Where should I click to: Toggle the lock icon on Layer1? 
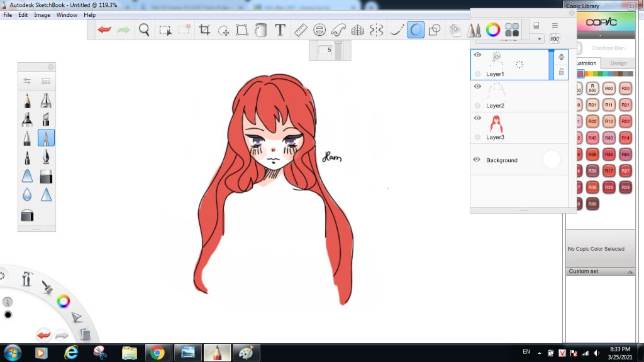coord(562,72)
